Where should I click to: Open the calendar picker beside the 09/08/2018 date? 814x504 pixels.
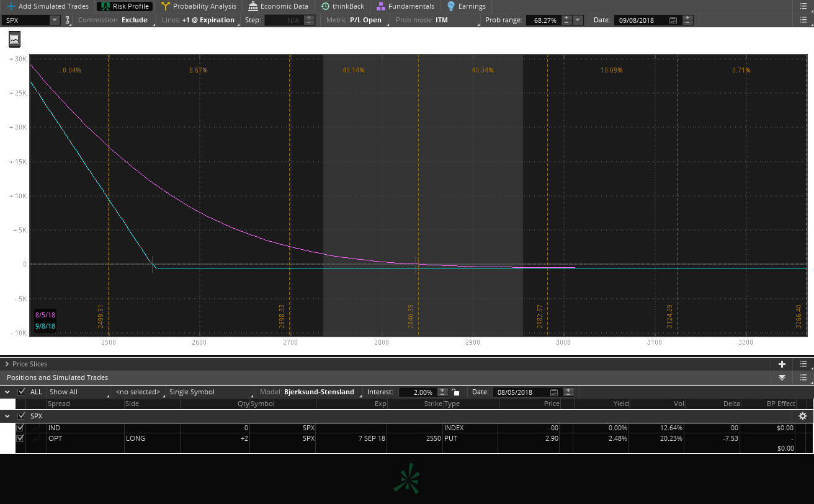[x=673, y=20]
